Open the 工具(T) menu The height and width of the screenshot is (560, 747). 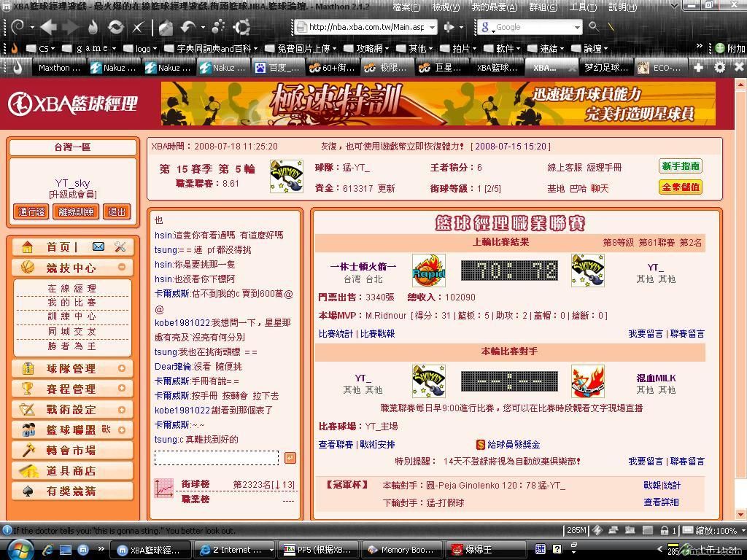583,7
